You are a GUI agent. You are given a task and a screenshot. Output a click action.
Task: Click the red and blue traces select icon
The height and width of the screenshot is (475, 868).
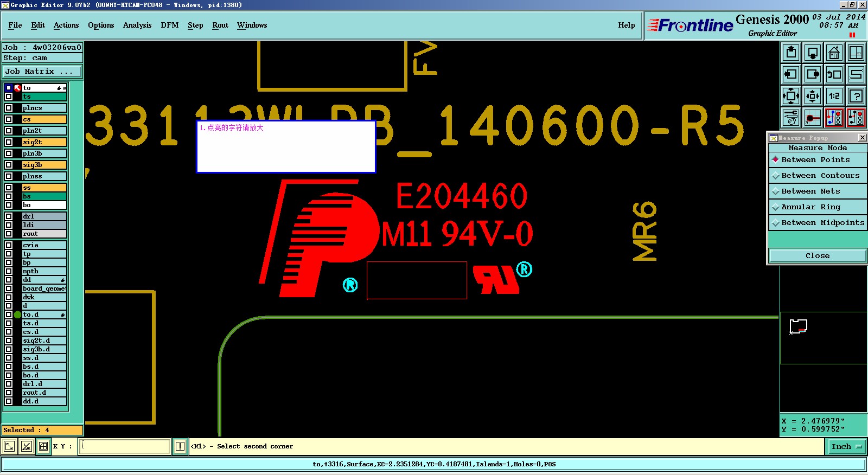(834, 118)
